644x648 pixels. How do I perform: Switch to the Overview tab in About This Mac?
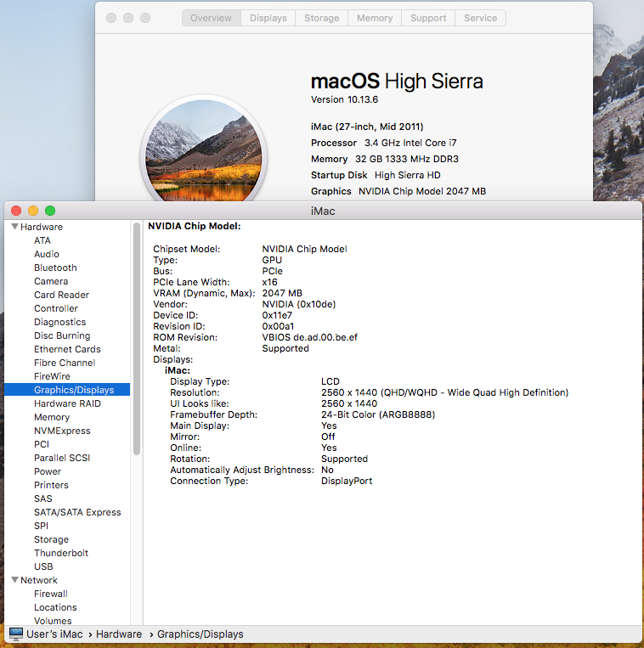(212, 18)
